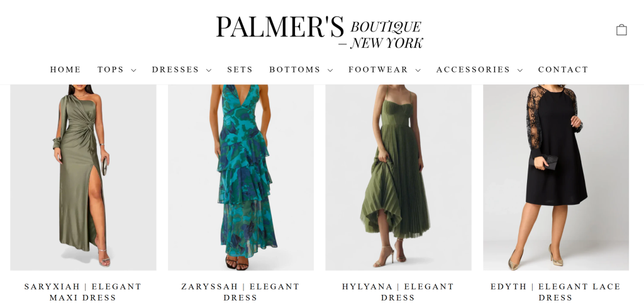Expand the Footwear dropdown chevron

click(x=418, y=71)
